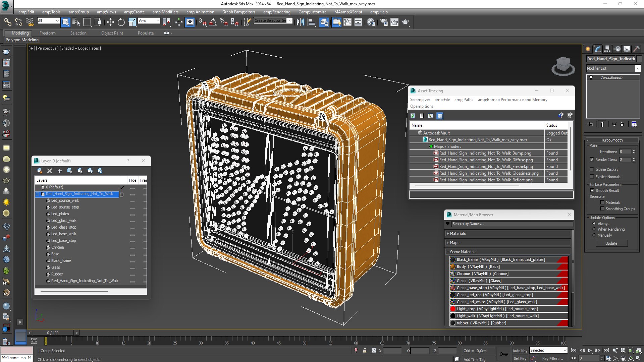This screenshot has height=362, width=644.
Task: Select the When Rendering radio option
Action: 594,229
